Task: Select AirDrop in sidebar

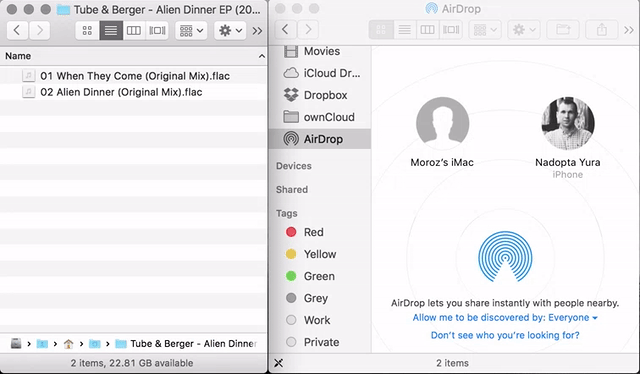Action: pyautogui.click(x=320, y=139)
